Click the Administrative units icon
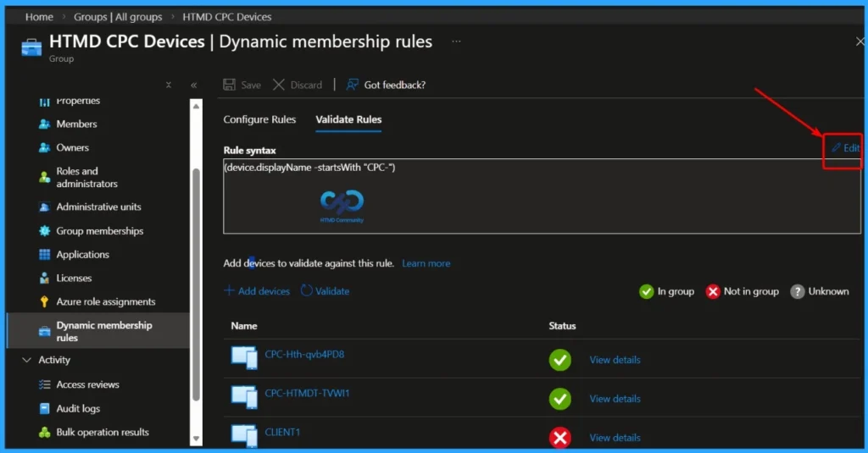 (x=44, y=207)
